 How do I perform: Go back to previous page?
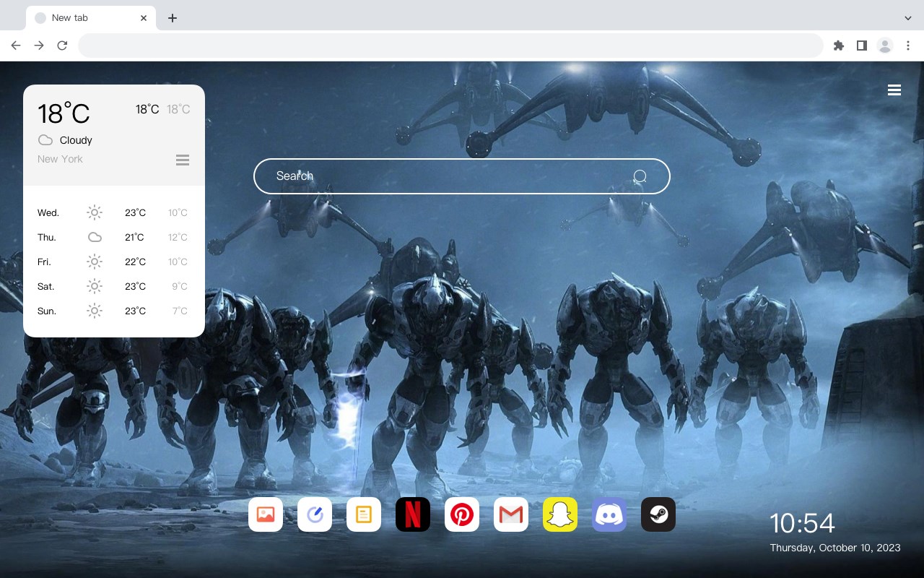pos(16,46)
